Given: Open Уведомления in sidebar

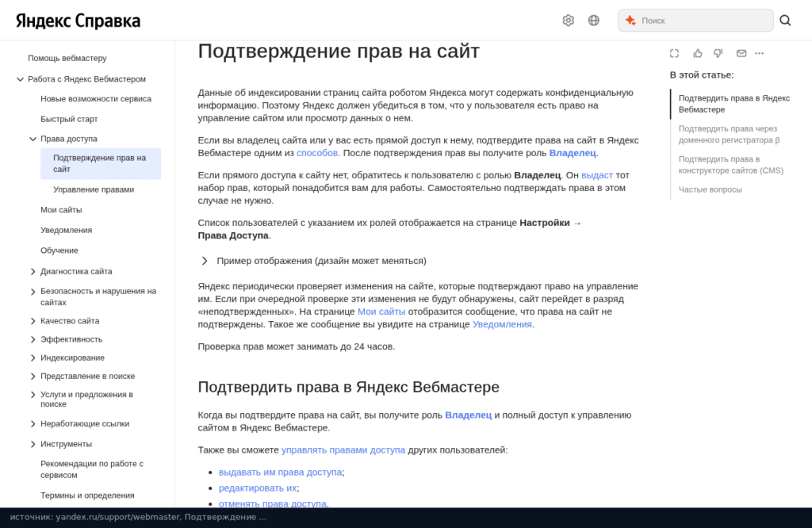Looking at the screenshot, I should point(67,230).
